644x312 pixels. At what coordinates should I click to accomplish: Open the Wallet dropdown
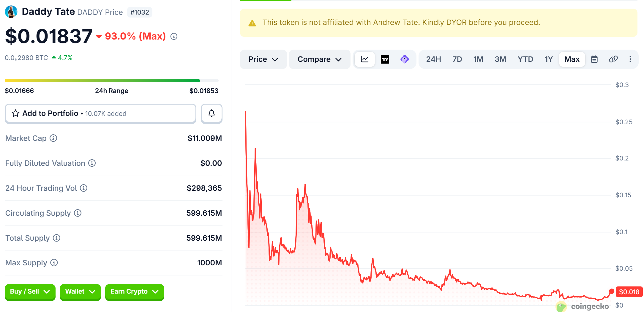tap(80, 292)
